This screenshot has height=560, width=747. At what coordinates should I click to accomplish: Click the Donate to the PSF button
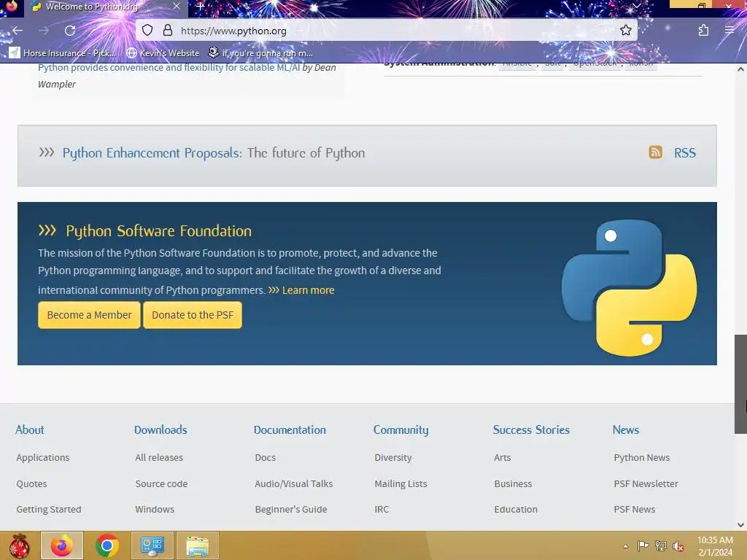pos(193,315)
